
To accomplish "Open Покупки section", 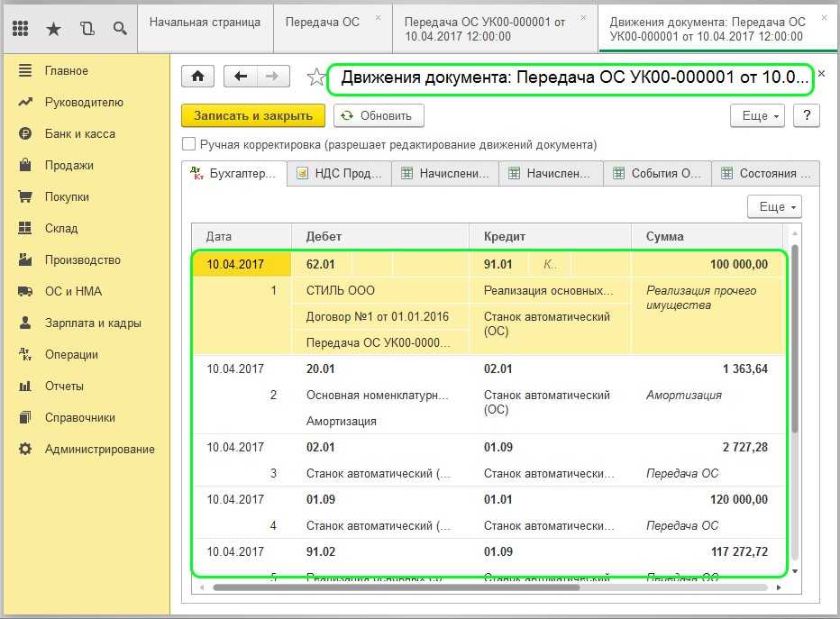I will click(x=67, y=197).
